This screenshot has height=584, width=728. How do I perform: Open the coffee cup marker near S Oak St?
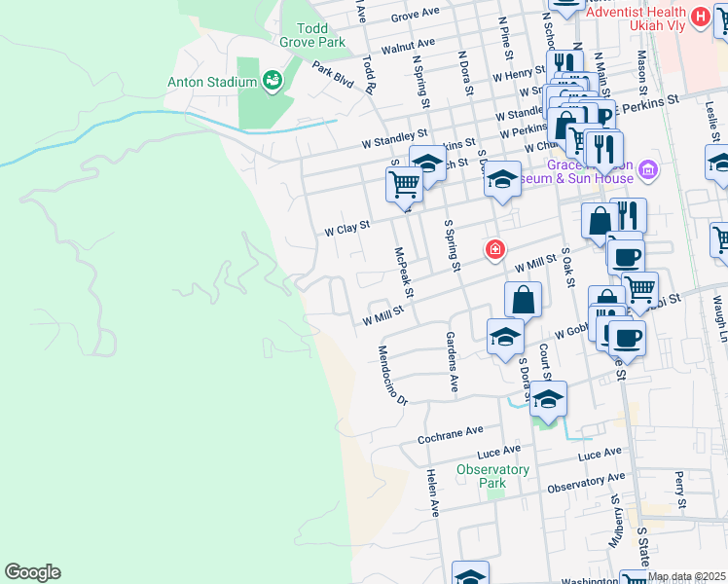(626, 259)
